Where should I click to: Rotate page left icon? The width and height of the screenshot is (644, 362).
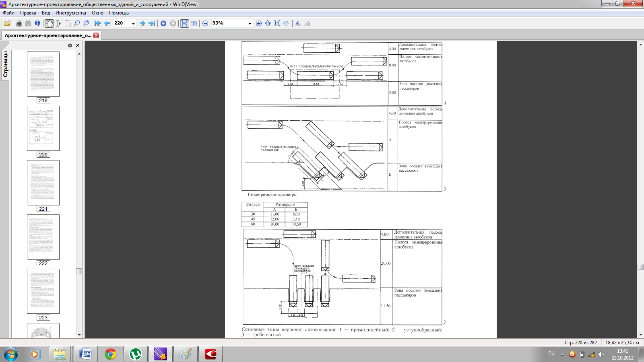[x=298, y=23]
